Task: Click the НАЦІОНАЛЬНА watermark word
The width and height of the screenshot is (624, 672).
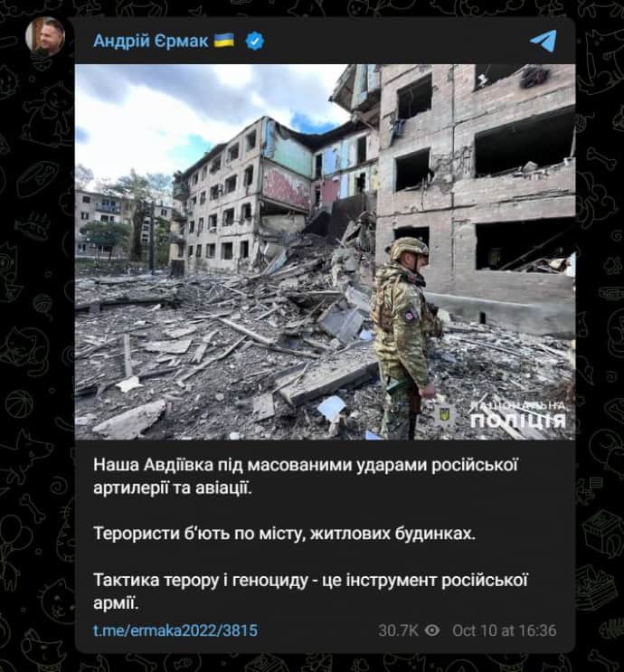Action: click(x=517, y=405)
